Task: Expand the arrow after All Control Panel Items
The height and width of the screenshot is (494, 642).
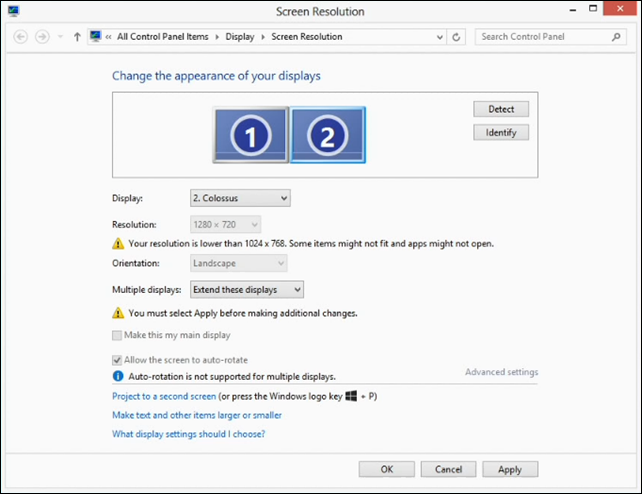Action: 217,37
